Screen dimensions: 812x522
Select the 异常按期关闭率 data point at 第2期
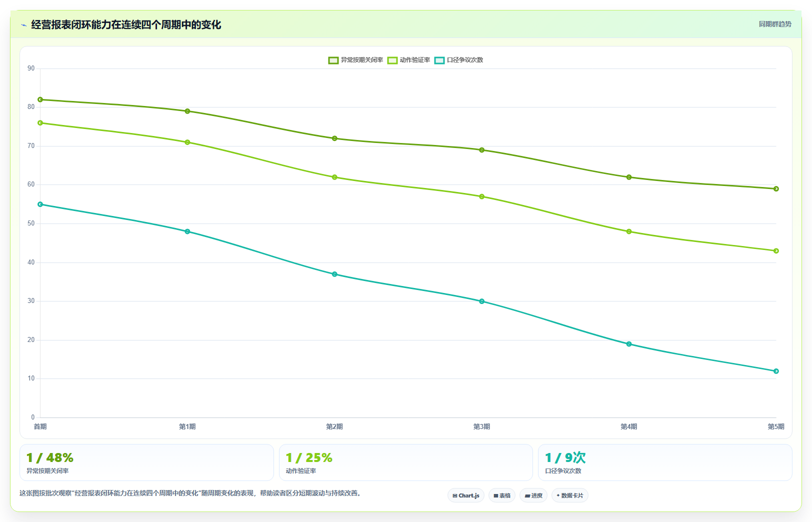[334, 138]
